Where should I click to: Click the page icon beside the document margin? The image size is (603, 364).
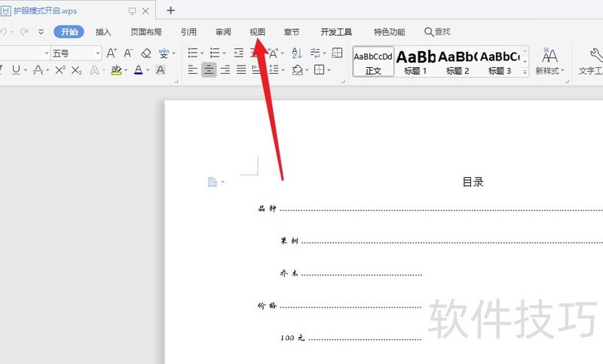click(x=213, y=182)
